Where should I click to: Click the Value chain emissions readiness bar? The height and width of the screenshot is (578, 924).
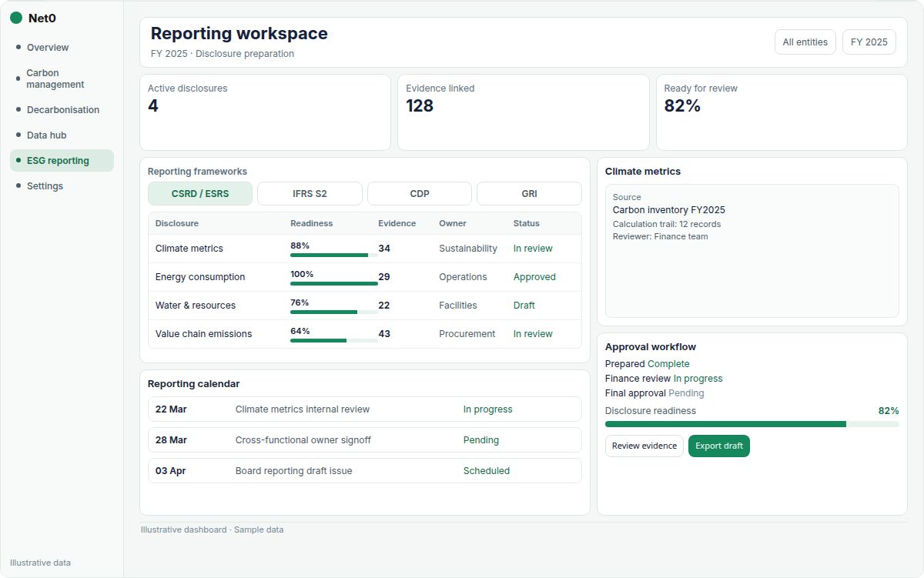click(x=334, y=340)
